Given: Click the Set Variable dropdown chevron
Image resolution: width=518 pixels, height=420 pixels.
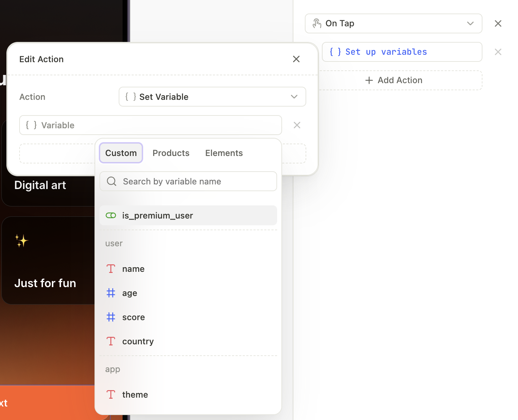Looking at the screenshot, I should [x=294, y=97].
